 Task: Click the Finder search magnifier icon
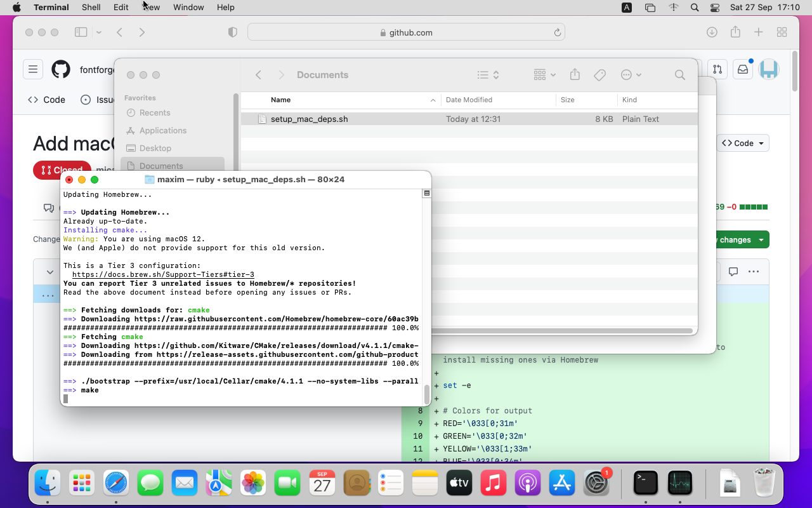pos(679,75)
